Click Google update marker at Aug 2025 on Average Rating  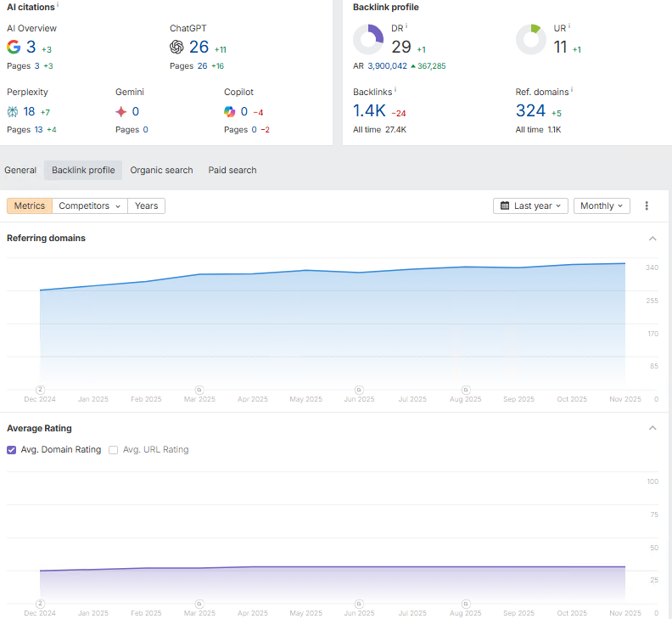(466, 604)
